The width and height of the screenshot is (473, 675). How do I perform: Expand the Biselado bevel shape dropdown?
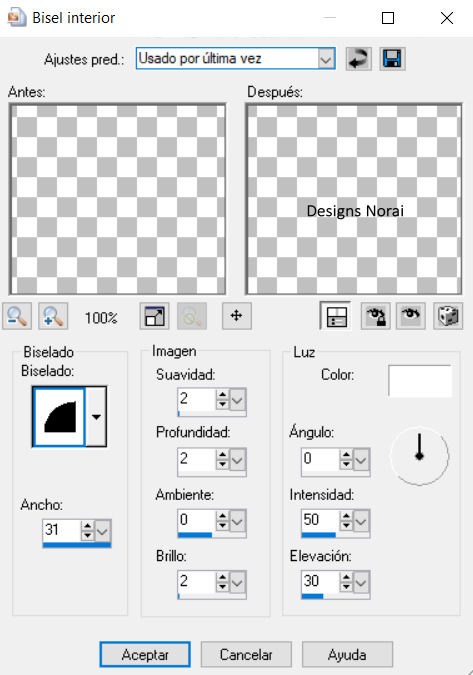[x=96, y=417]
